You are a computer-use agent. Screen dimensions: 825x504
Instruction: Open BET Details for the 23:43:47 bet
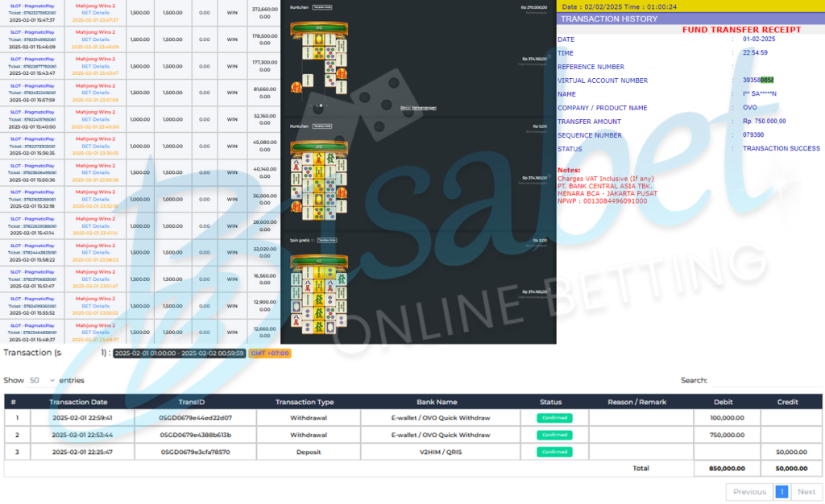95,66
